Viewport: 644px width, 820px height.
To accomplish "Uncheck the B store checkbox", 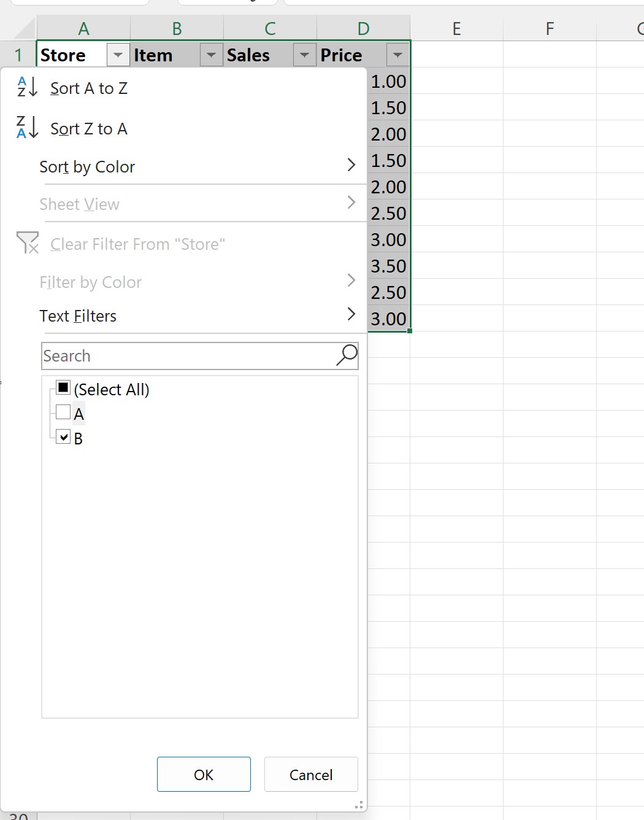I will pos(63,436).
